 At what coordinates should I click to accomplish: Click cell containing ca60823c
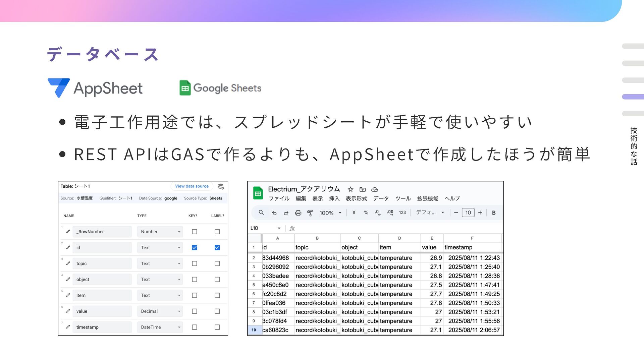[x=278, y=330]
